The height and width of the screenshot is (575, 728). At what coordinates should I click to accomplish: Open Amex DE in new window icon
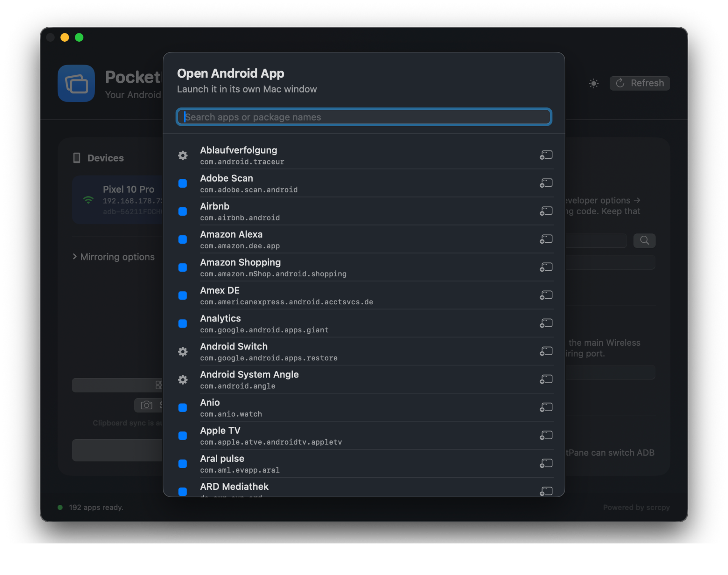pyautogui.click(x=546, y=295)
